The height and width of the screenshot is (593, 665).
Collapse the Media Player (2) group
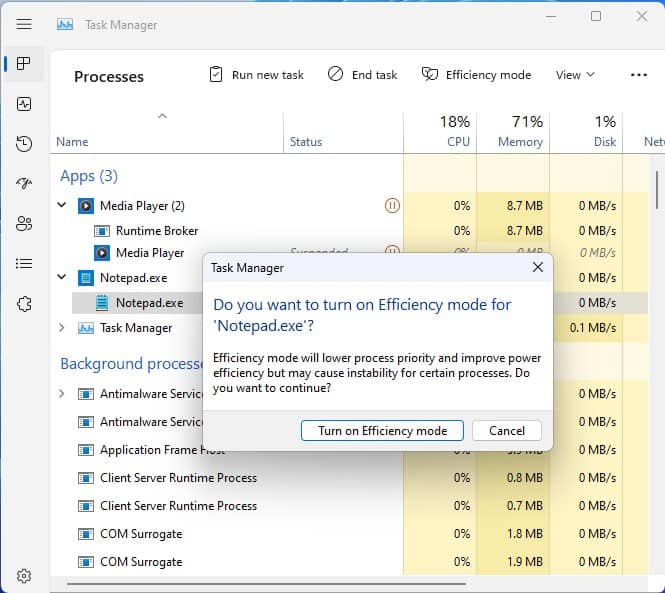coord(61,205)
